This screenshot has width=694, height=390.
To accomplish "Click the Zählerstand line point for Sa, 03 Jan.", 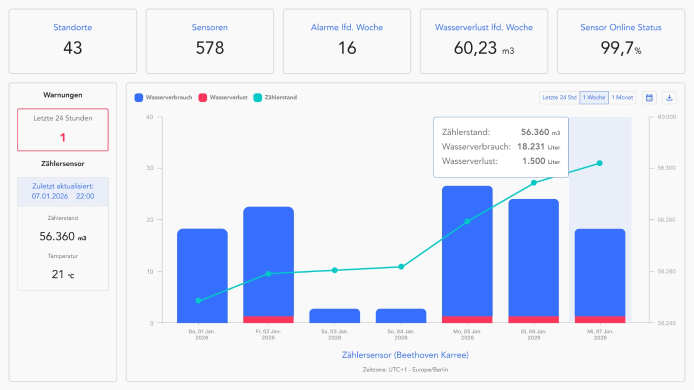I will [x=335, y=270].
